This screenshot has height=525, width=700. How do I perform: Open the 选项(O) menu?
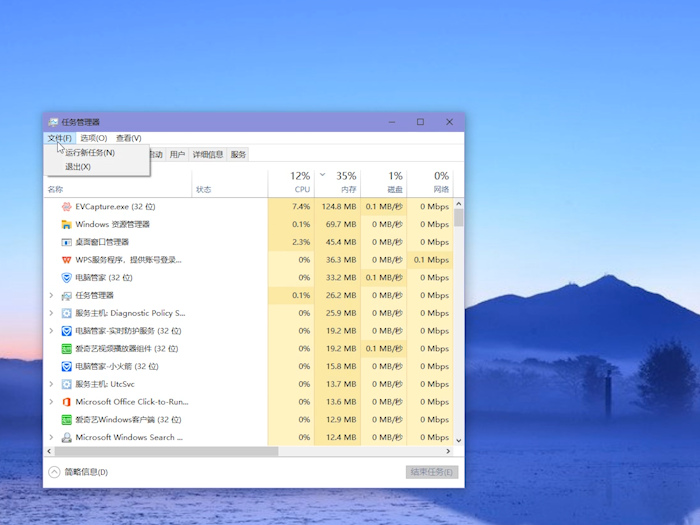[x=93, y=138]
